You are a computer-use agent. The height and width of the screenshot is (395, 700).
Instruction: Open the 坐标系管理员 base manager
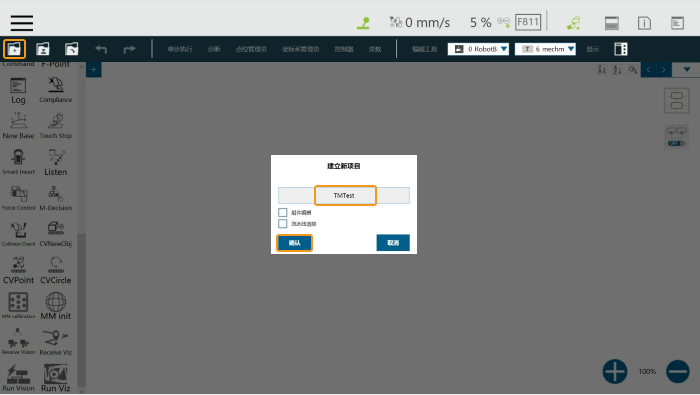click(x=300, y=49)
